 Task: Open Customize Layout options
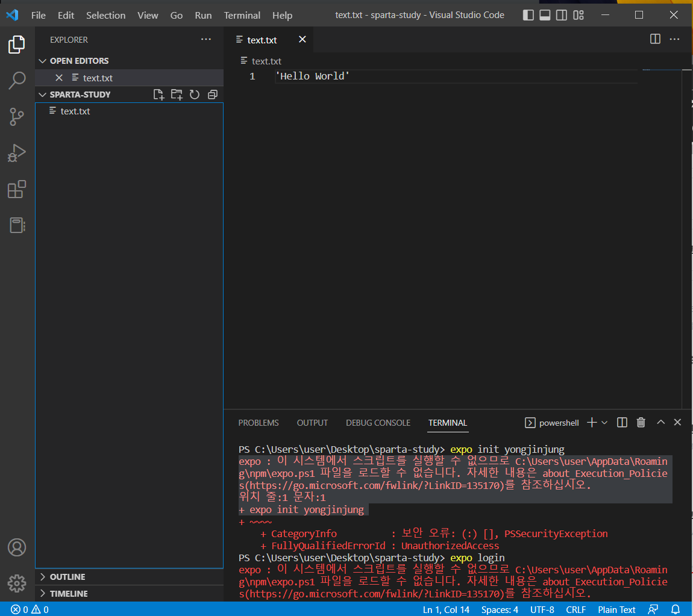(579, 15)
